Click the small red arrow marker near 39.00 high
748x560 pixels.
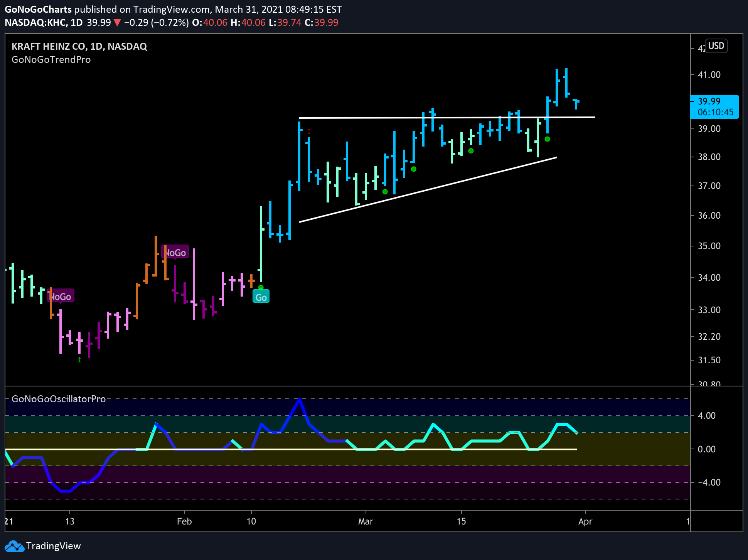(309, 132)
